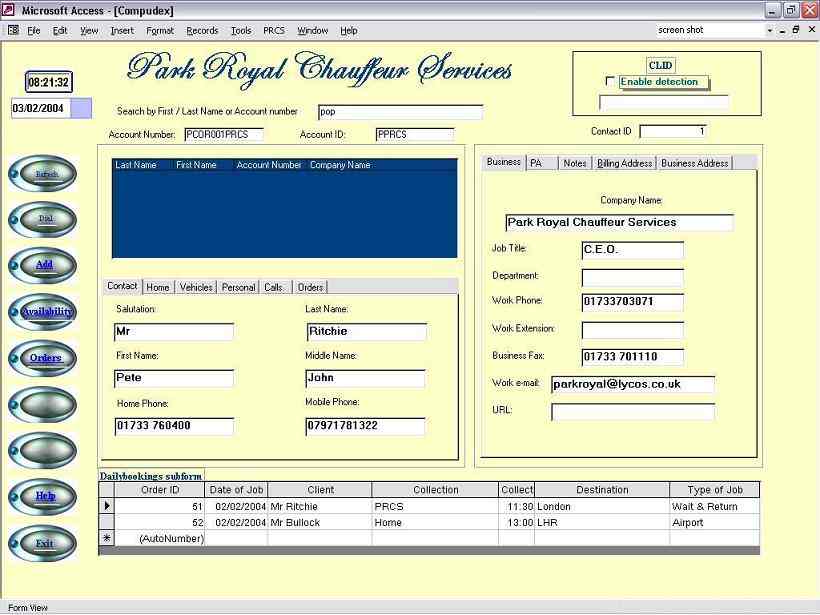Switch to the PA tab
The height and width of the screenshot is (615, 820).
click(x=541, y=163)
